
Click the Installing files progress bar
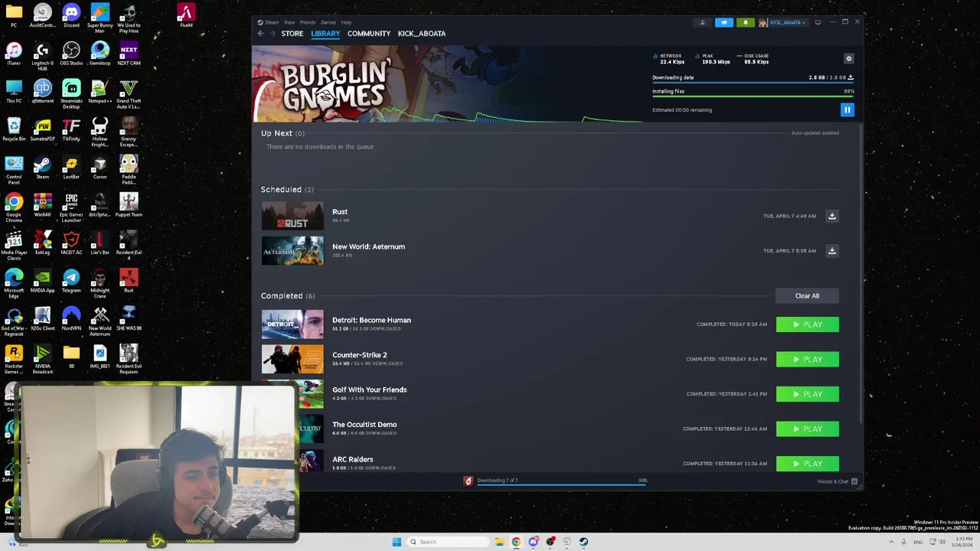(753, 97)
